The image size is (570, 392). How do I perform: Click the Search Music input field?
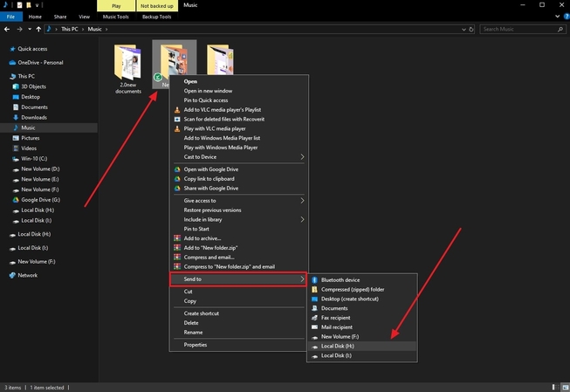520,29
